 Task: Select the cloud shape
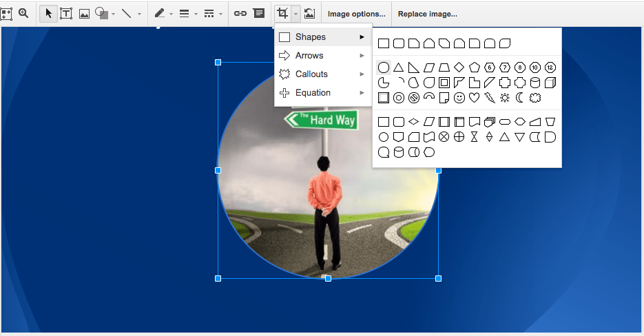(x=535, y=98)
